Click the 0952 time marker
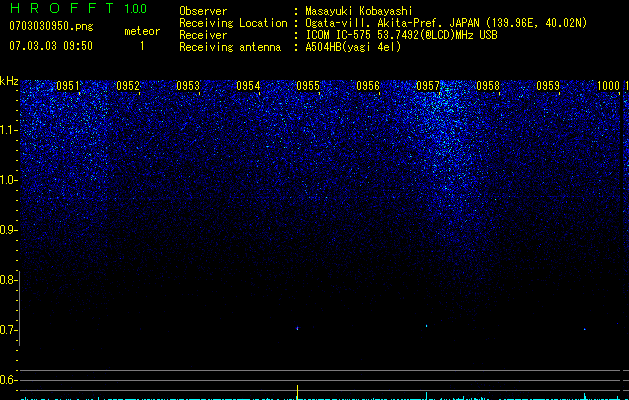629x400 pixels. pos(128,86)
